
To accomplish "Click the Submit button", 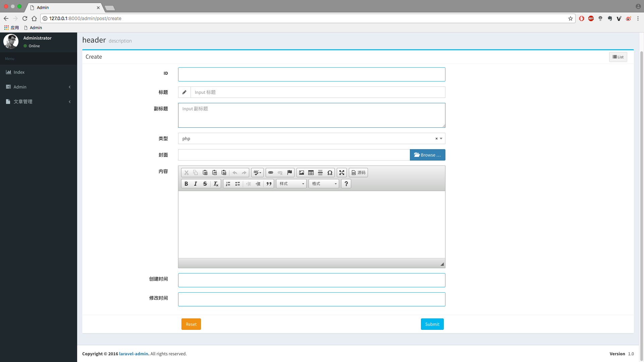I will 432,324.
